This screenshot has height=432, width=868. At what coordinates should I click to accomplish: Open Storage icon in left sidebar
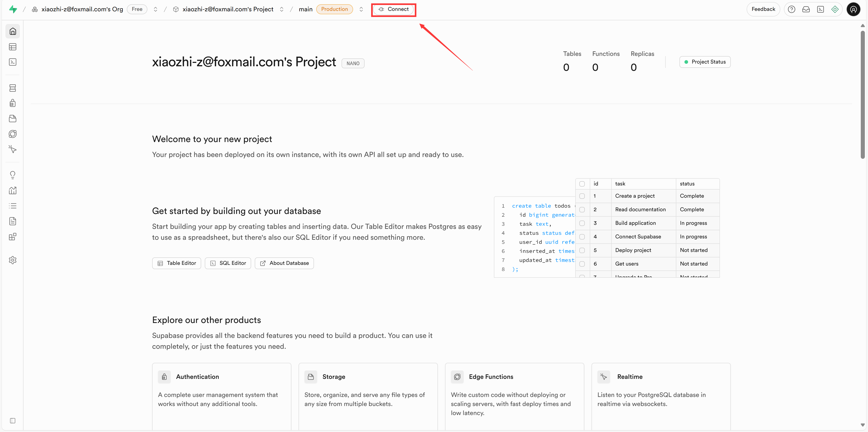click(x=12, y=119)
